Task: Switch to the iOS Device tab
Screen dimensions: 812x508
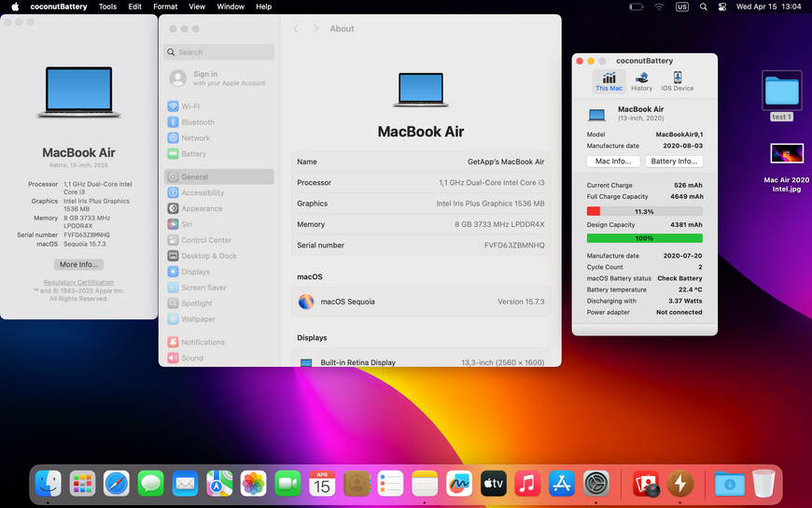Action: coord(677,81)
